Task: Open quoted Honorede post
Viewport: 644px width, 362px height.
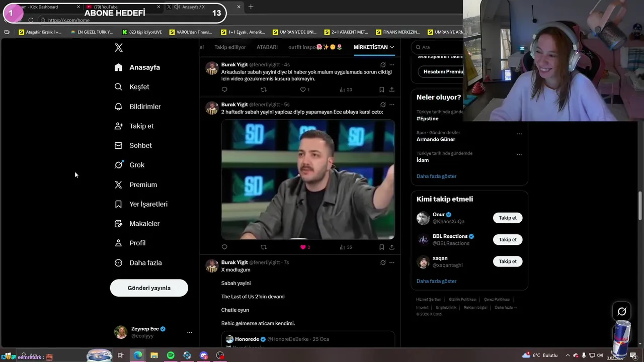Action: point(308,339)
